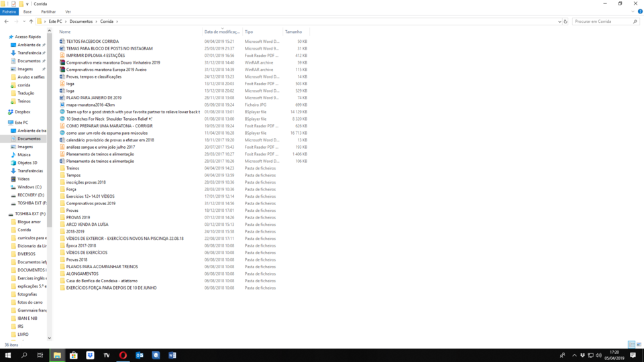644x362 pixels.
Task: Open RECOVERY (D:) drive in sidebar
Action: point(30,195)
